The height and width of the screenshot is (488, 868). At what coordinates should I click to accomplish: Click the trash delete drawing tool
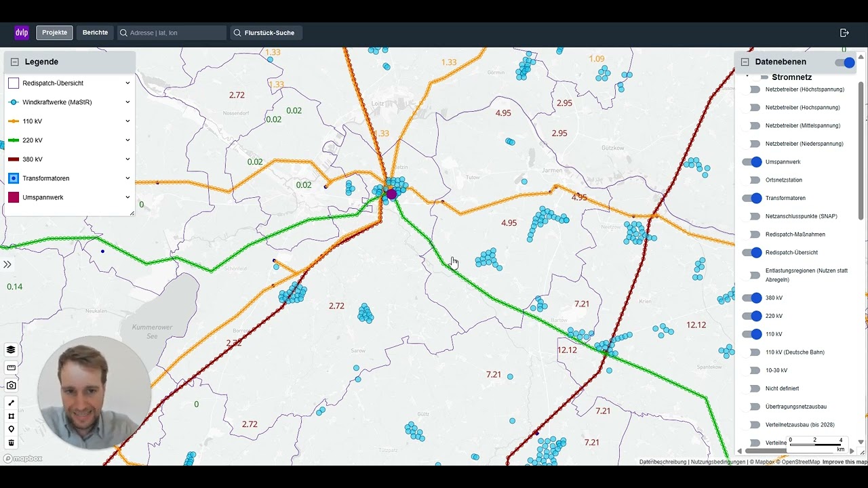11,443
